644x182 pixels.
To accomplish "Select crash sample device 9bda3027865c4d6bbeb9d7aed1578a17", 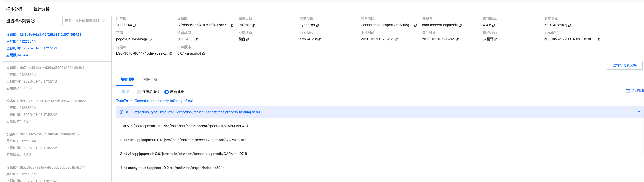I will [x=57, y=172].
